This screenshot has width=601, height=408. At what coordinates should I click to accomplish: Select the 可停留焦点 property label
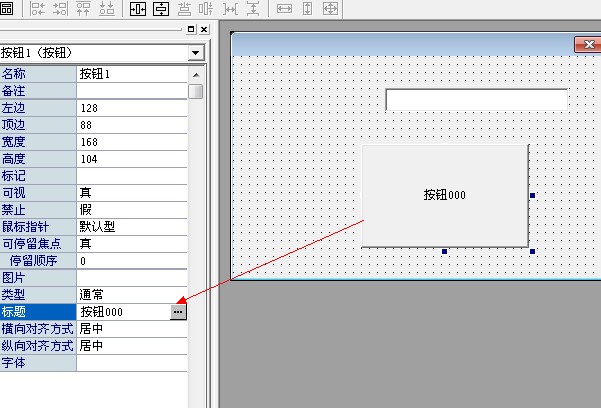click(38, 243)
